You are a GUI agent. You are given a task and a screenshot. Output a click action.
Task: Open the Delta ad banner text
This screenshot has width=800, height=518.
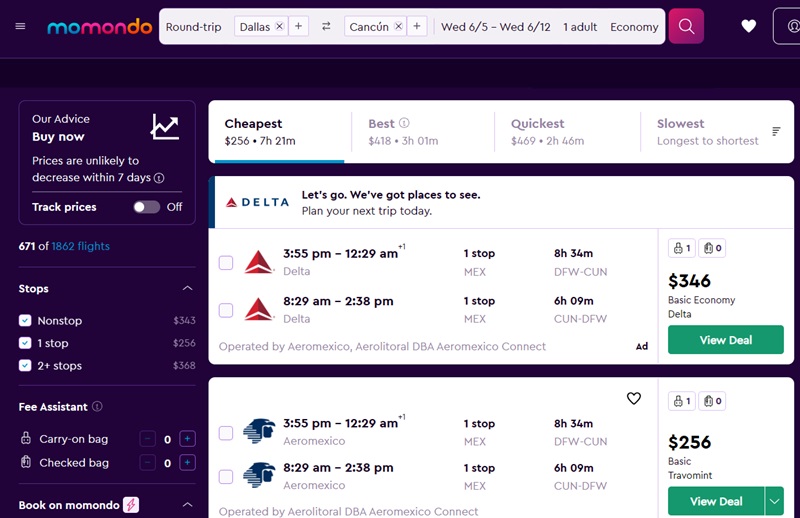(391, 203)
